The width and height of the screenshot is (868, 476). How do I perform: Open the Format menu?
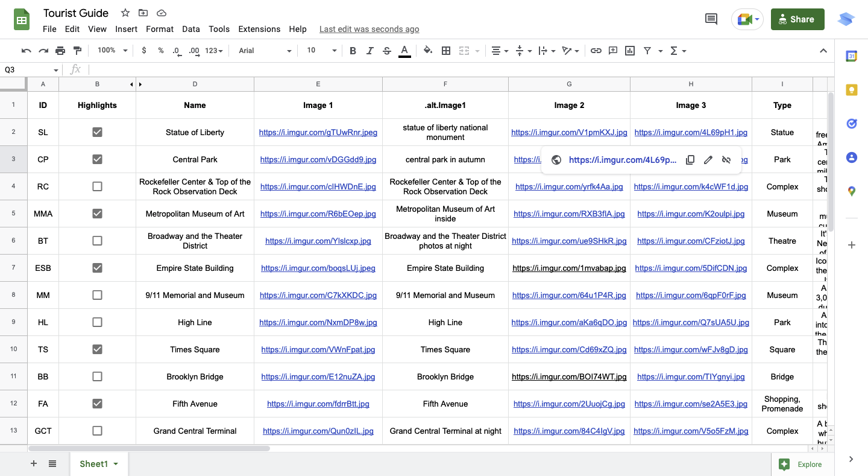(x=160, y=29)
